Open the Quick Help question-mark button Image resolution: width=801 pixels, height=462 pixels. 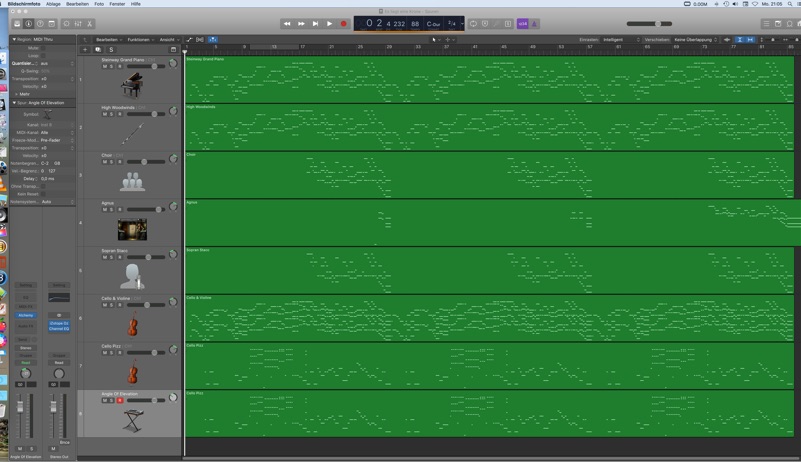[x=40, y=24]
